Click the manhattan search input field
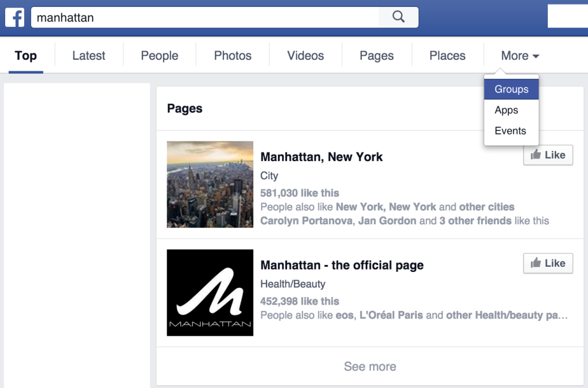 click(x=205, y=17)
